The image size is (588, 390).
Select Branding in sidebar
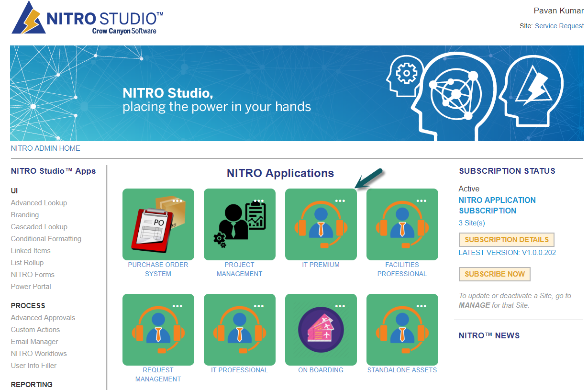pyautogui.click(x=25, y=215)
